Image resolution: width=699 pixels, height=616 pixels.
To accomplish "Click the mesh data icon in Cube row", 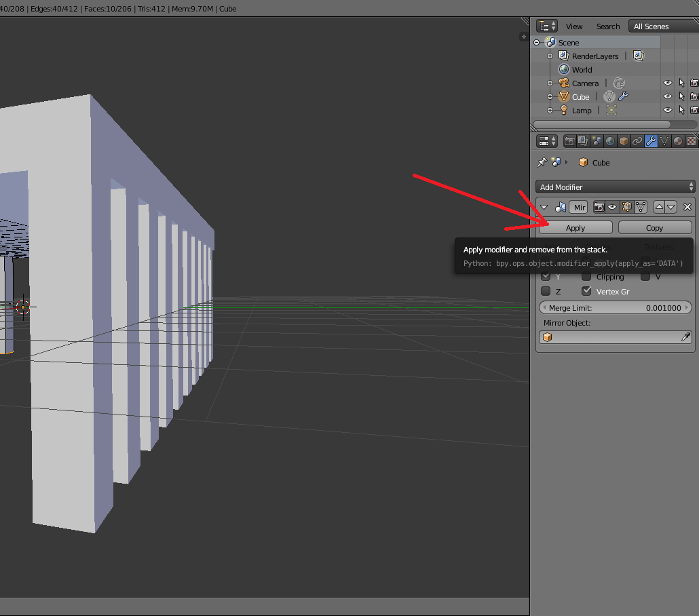I will (x=609, y=96).
